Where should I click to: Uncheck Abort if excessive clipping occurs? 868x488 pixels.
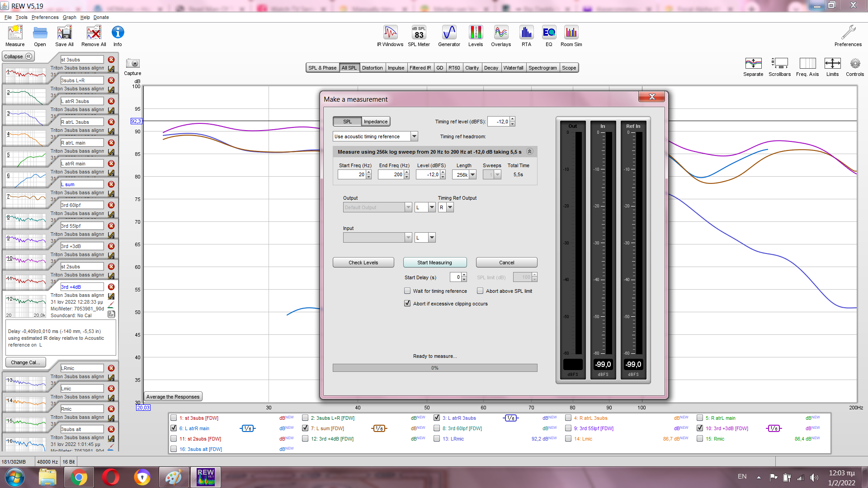(407, 304)
